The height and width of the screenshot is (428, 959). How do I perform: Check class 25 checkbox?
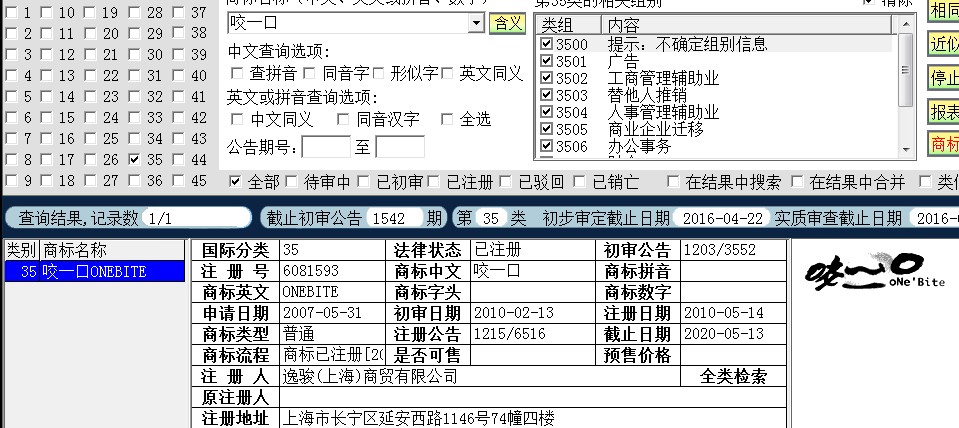tap(91, 139)
